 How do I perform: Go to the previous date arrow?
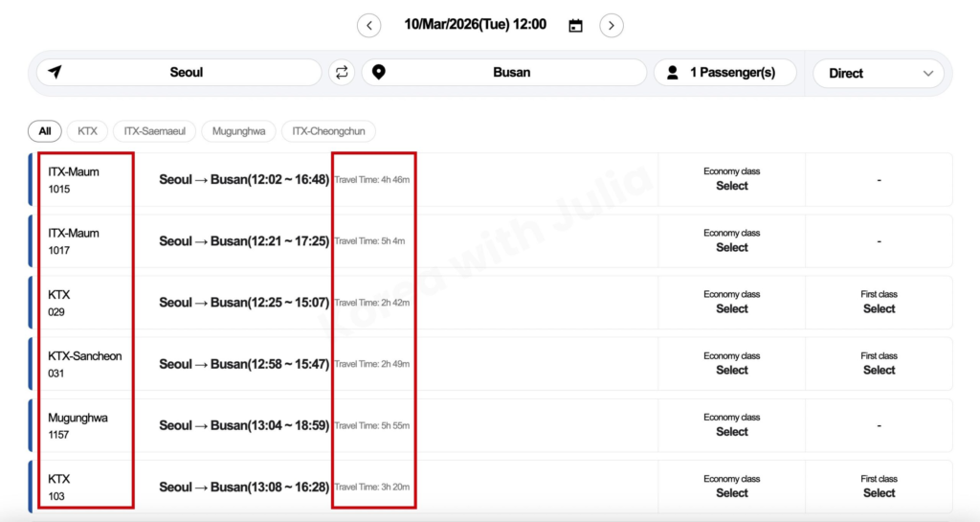pos(368,26)
